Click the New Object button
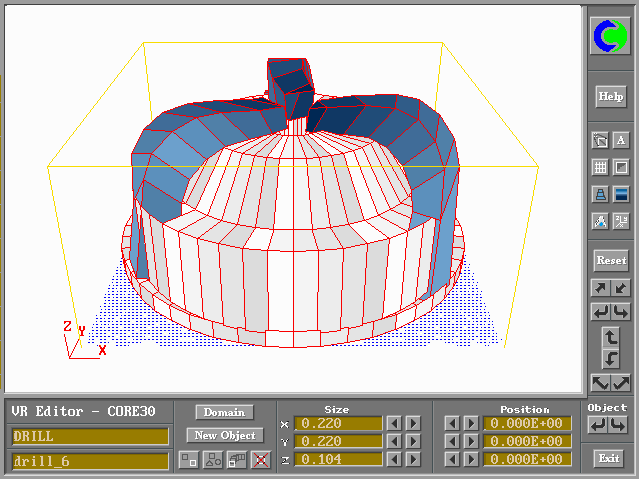Viewport: 639px width, 479px height. tap(224, 435)
